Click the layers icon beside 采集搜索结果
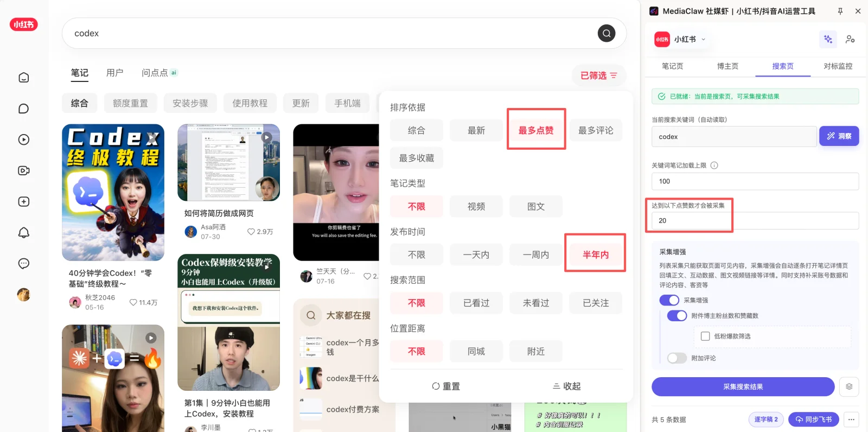 tap(849, 386)
